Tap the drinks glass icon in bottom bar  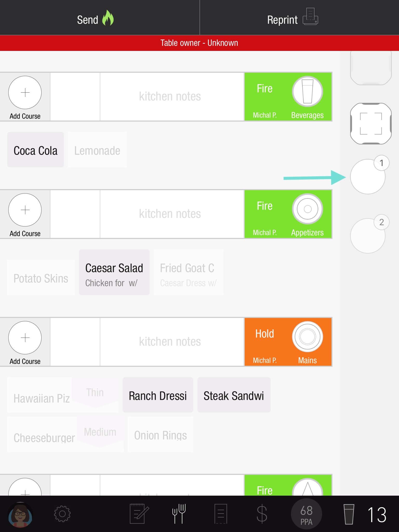pyautogui.click(x=349, y=514)
